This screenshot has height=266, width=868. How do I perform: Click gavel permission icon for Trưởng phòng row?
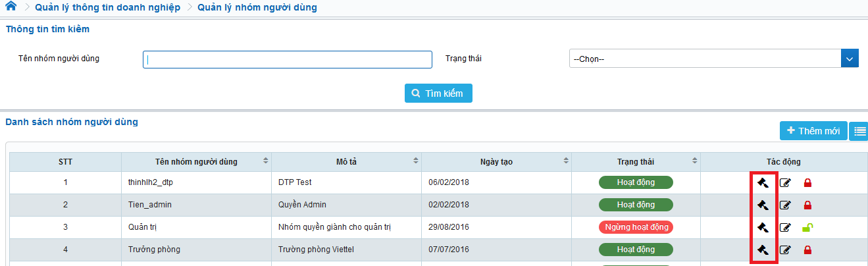click(763, 250)
